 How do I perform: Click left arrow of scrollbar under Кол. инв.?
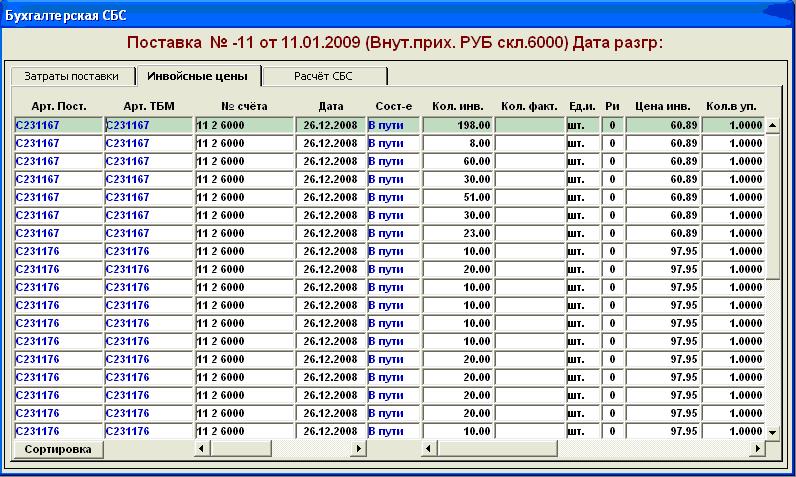pos(429,449)
